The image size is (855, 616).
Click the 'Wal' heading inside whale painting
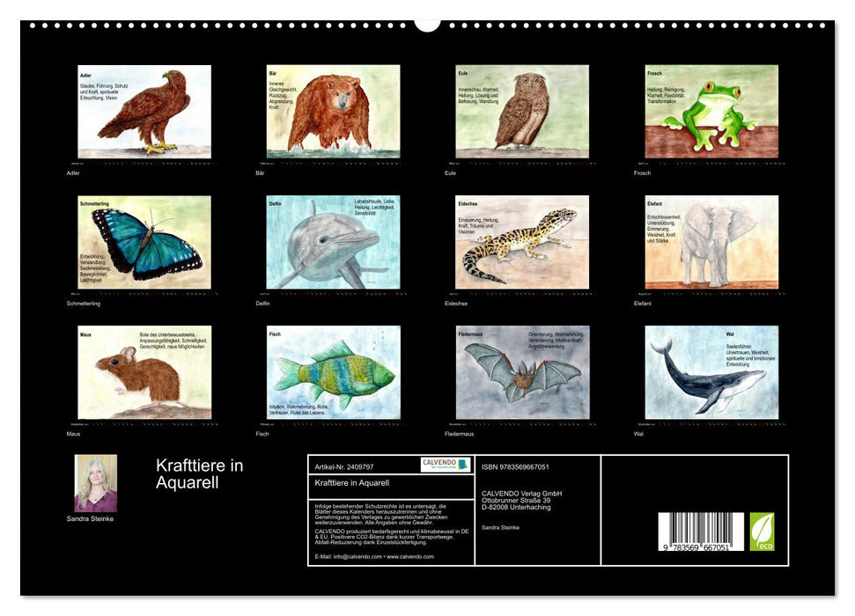[730, 334]
